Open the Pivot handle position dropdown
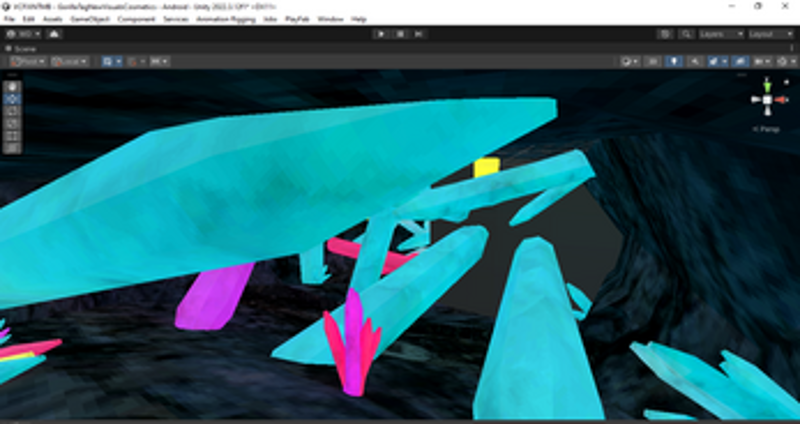Screen dimensions: 800x424 point(28,62)
